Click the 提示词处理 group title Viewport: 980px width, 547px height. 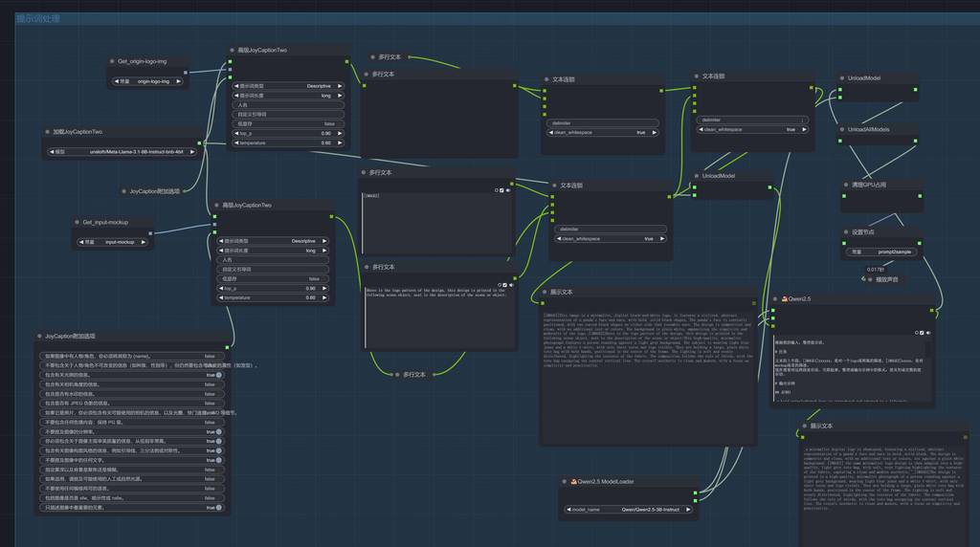(37, 18)
